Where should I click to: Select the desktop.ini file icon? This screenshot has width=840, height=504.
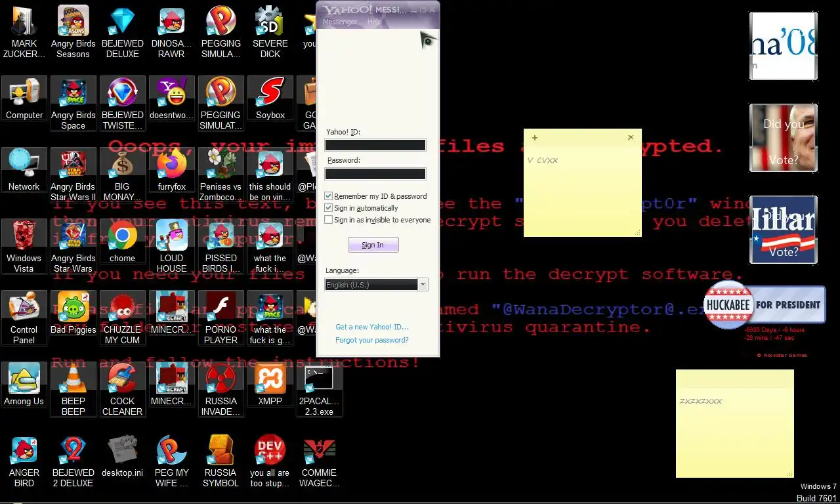pos(122,456)
